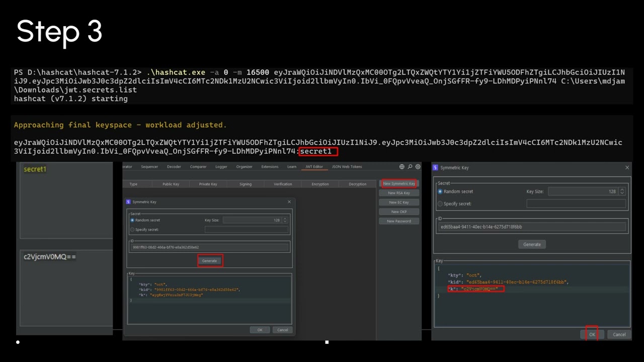Click c2VjcmV0MQ== text in left panel

pyautogui.click(x=50, y=257)
